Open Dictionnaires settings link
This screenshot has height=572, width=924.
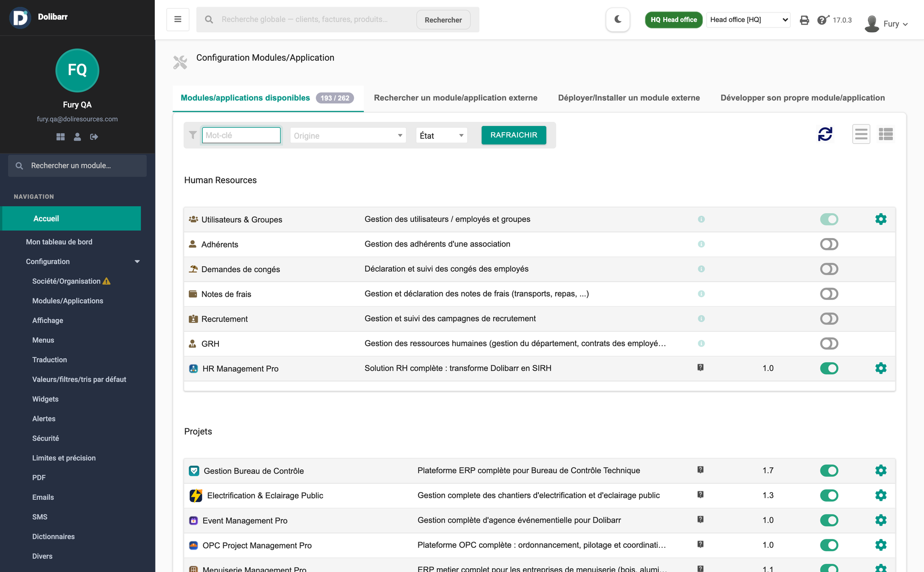coord(53,536)
